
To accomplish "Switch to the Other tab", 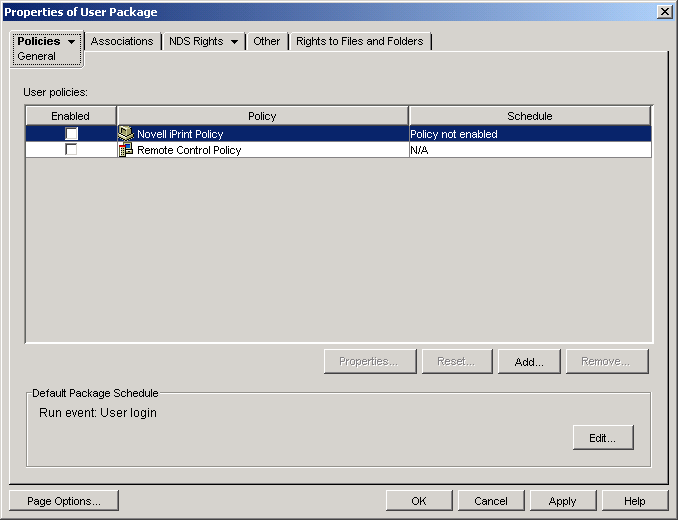I will [x=266, y=41].
